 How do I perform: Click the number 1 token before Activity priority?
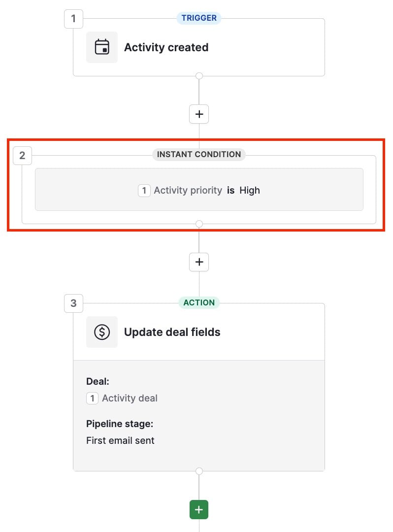144,190
